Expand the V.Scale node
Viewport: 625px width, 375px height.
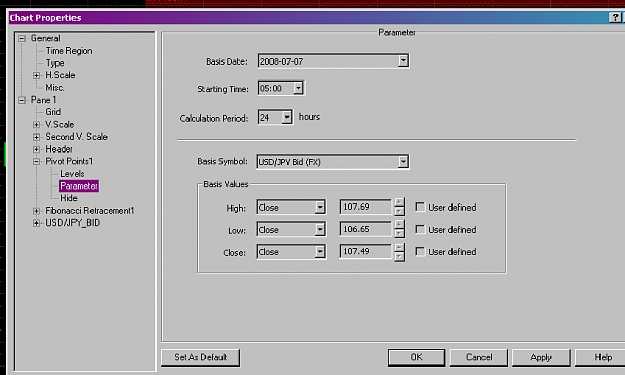coord(36,125)
